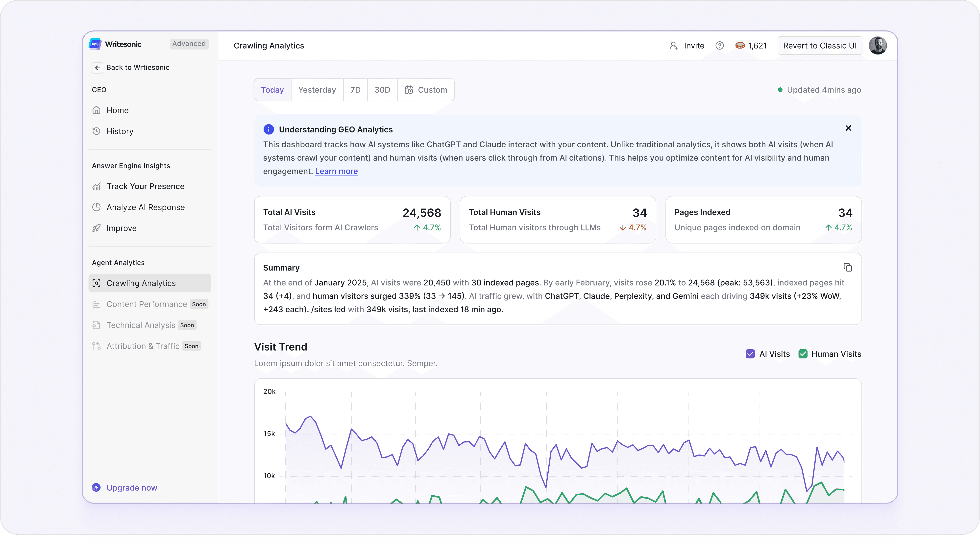Dismiss the Understanding GEO Analytics banner

848,128
